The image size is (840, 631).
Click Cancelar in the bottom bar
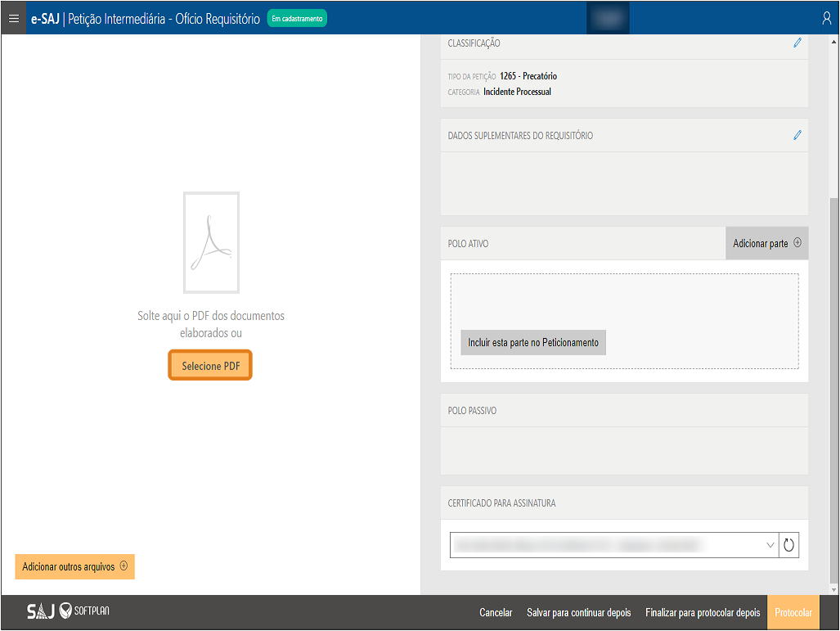[496, 613]
